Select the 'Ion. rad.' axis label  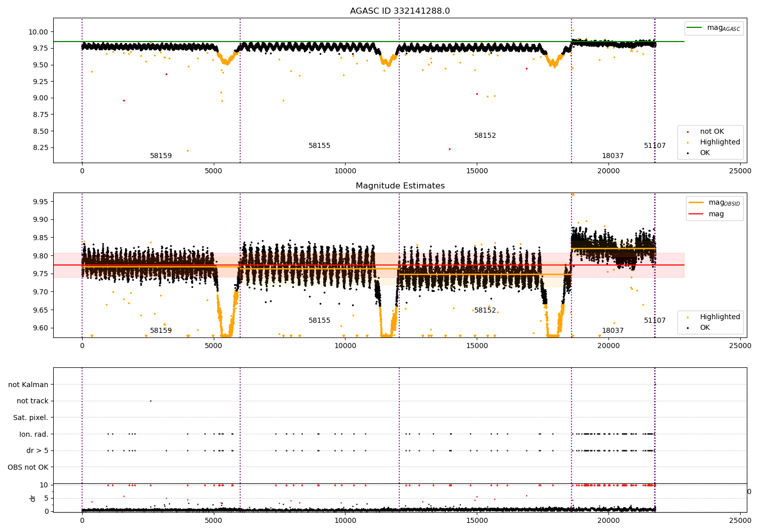click(34, 435)
